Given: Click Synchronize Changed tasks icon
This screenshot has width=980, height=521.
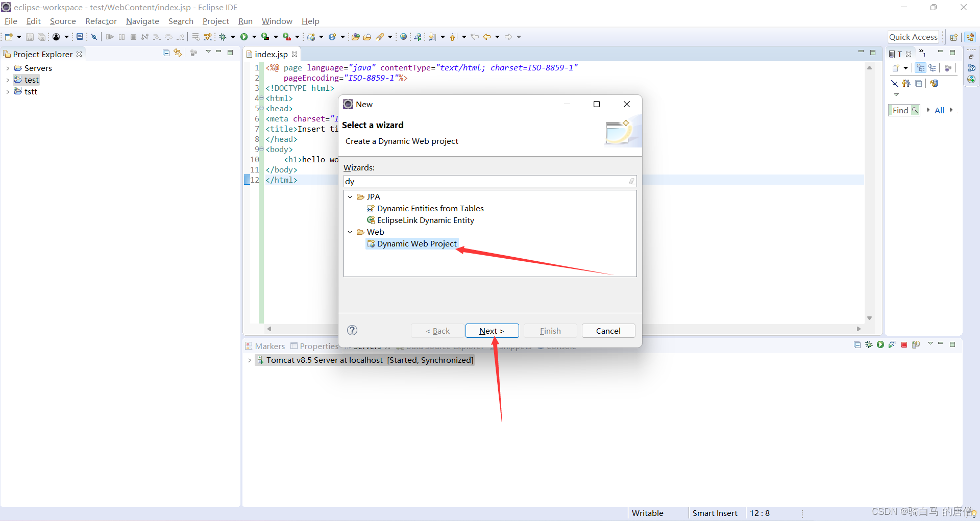Looking at the screenshot, I should (934, 83).
